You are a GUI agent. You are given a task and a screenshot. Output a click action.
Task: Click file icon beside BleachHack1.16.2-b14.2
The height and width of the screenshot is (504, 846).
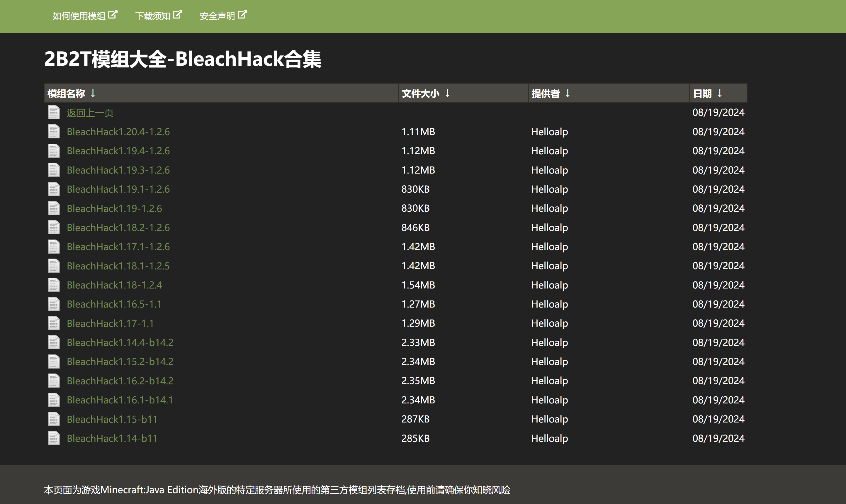[54, 381]
